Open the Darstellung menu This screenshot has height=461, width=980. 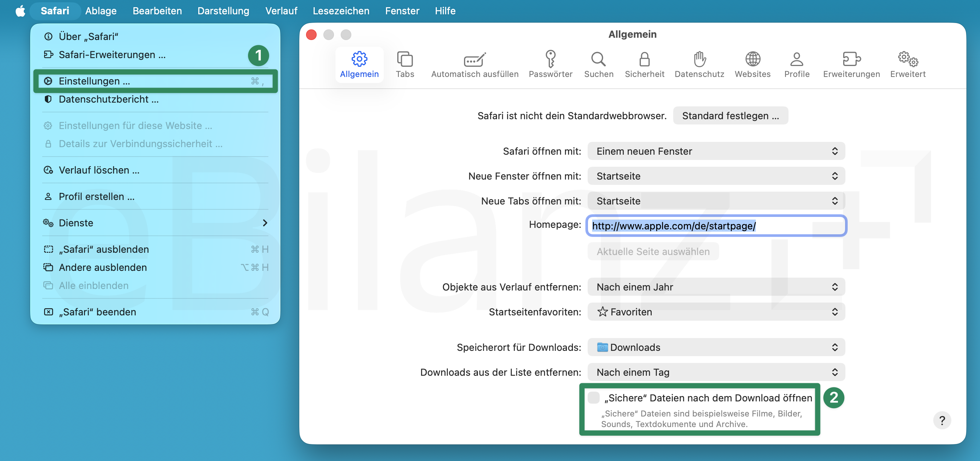tap(223, 11)
